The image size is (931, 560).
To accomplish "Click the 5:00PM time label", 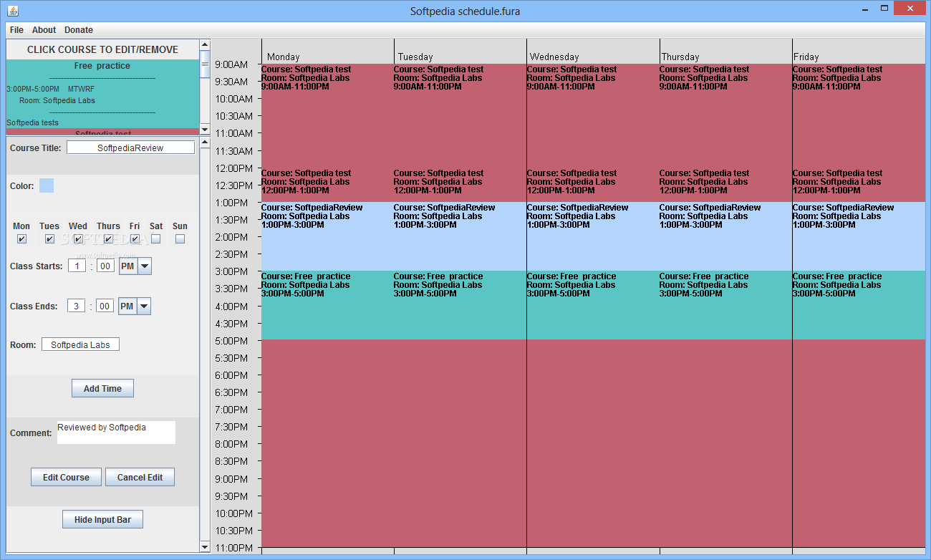I will 231,341.
